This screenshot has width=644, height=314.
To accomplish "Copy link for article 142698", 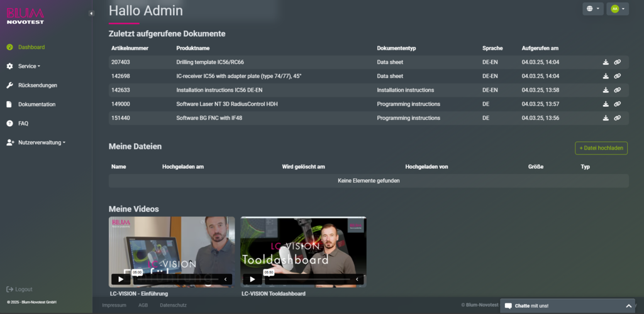I will click(x=618, y=76).
